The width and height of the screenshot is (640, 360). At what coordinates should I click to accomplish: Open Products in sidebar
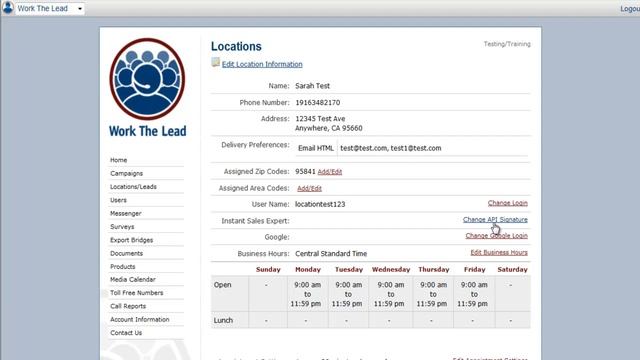122,267
